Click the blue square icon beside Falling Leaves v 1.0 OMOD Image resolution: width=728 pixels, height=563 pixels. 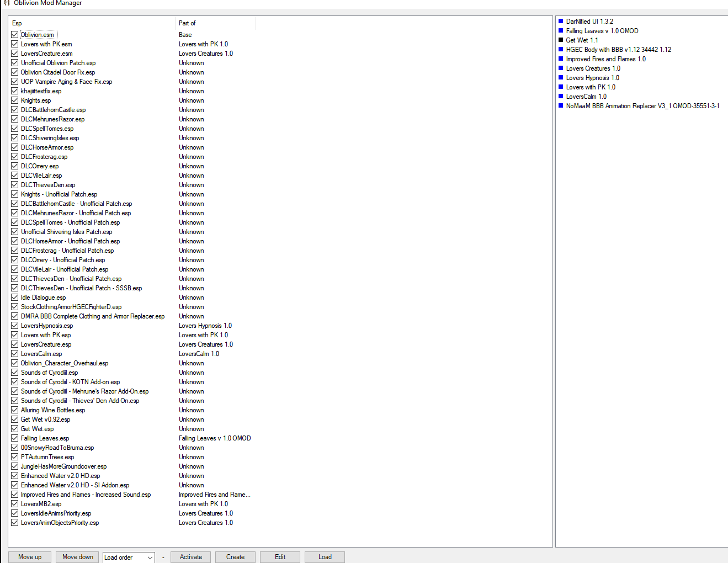coord(561,31)
